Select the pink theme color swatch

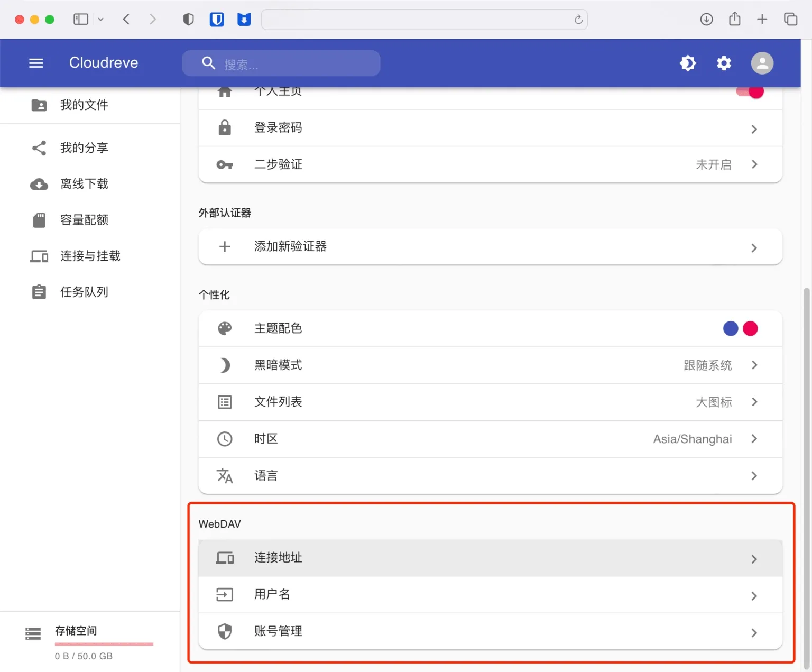750,328
